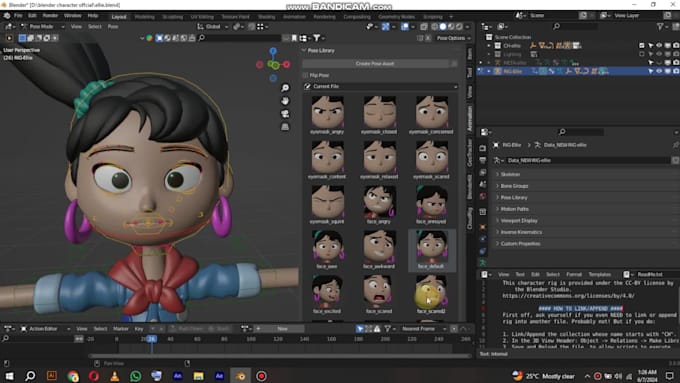Toggle the camera view icon in viewport
680x383 pixels.
pos(285,114)
